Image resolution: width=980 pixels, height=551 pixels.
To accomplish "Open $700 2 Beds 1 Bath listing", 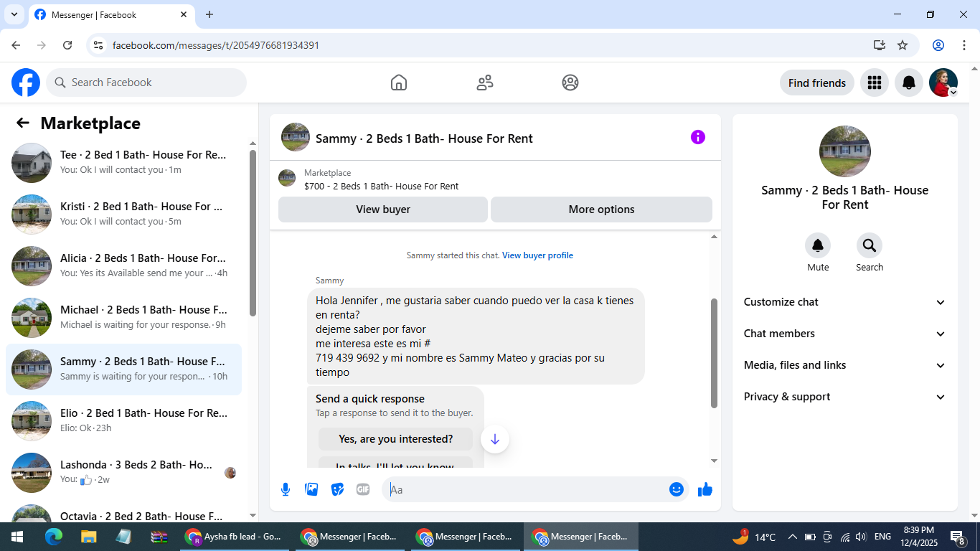I will click(495, 179).
